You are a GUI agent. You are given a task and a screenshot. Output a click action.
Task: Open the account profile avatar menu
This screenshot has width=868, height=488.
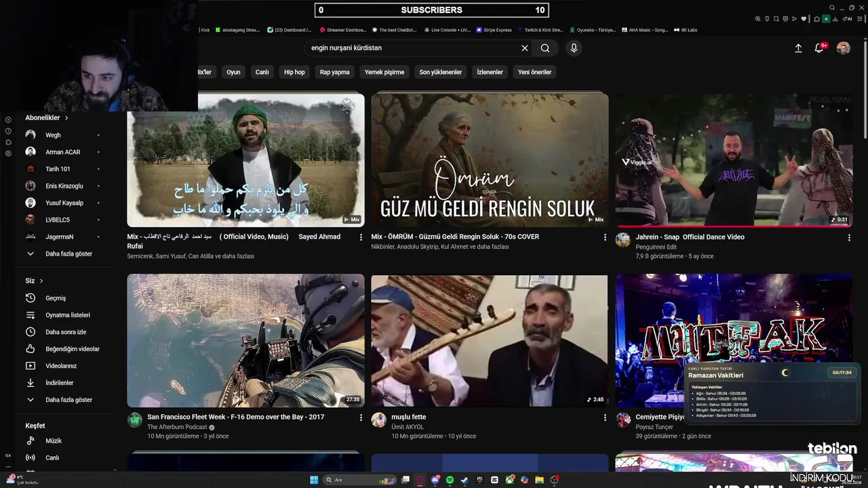click(844, 48)
